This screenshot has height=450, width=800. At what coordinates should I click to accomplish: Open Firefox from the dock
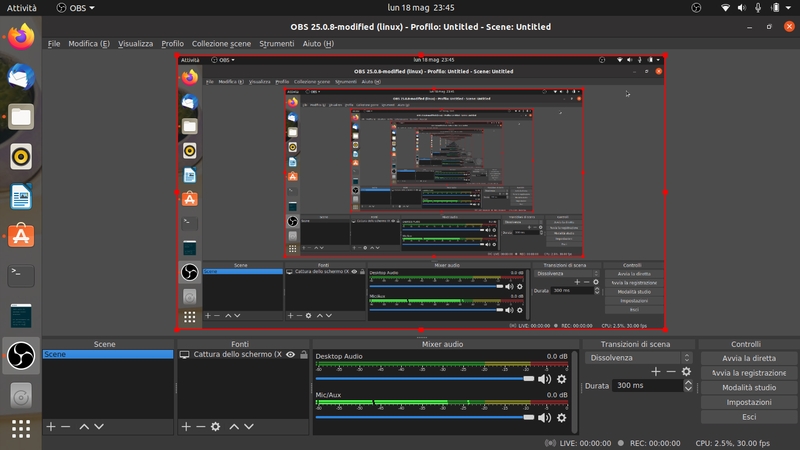pos(21,37)
